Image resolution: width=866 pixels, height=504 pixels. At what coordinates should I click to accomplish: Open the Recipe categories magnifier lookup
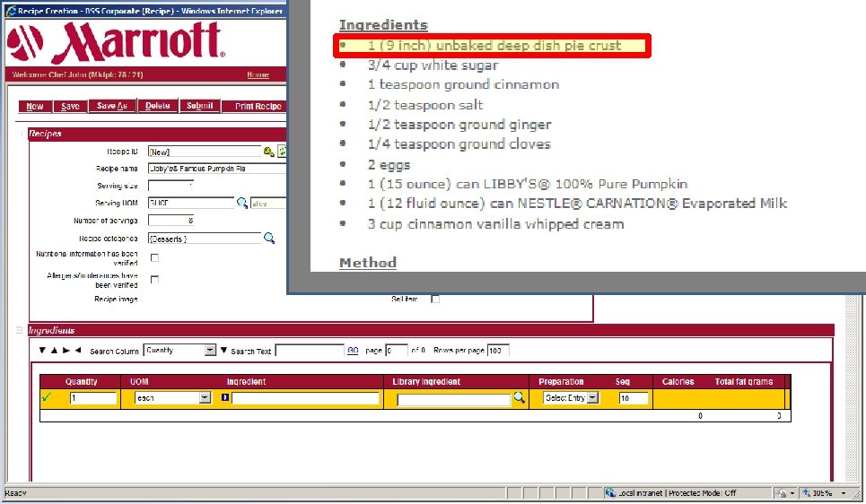click(x=269, y=238)
